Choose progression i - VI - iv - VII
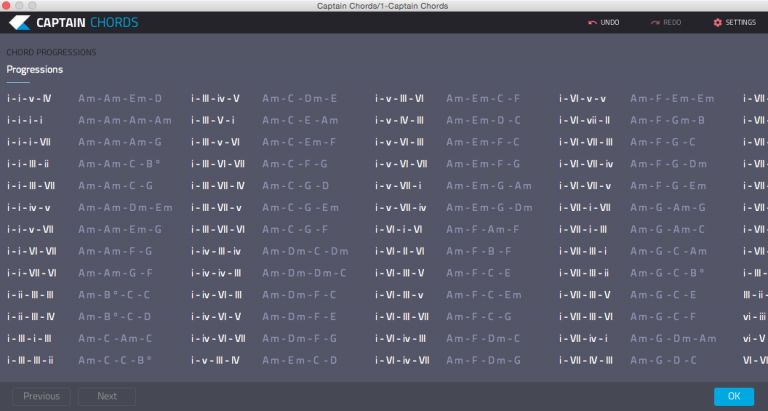Viewport: 768px width, 411px height. click(403, 360)
